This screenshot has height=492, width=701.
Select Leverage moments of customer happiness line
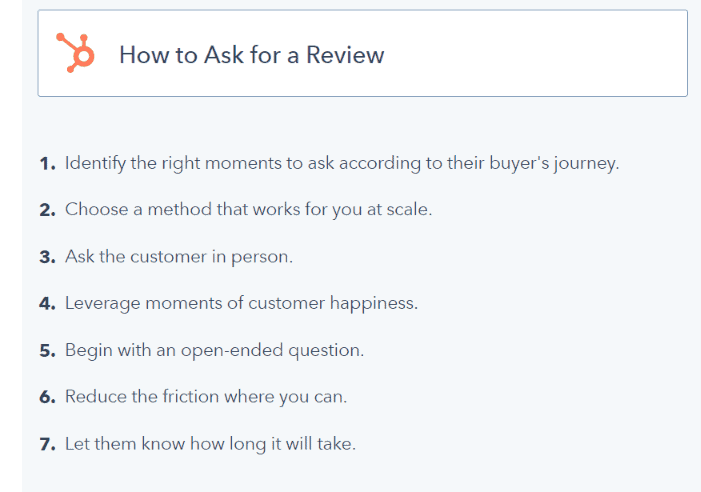coord(241,303)
